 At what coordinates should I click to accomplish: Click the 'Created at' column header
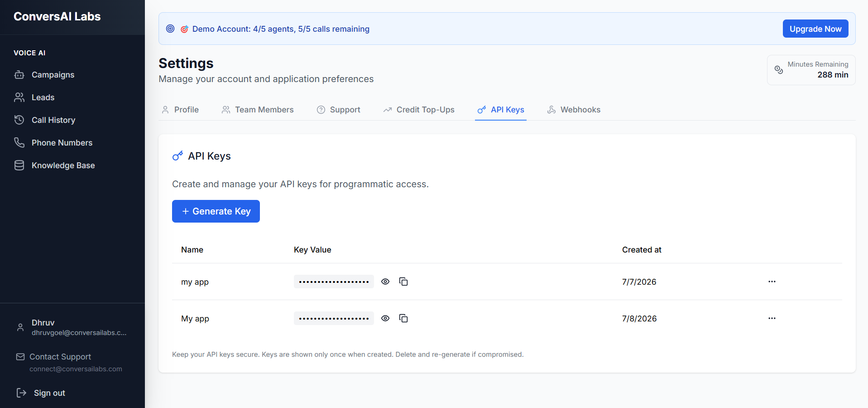tap(642, 250)
